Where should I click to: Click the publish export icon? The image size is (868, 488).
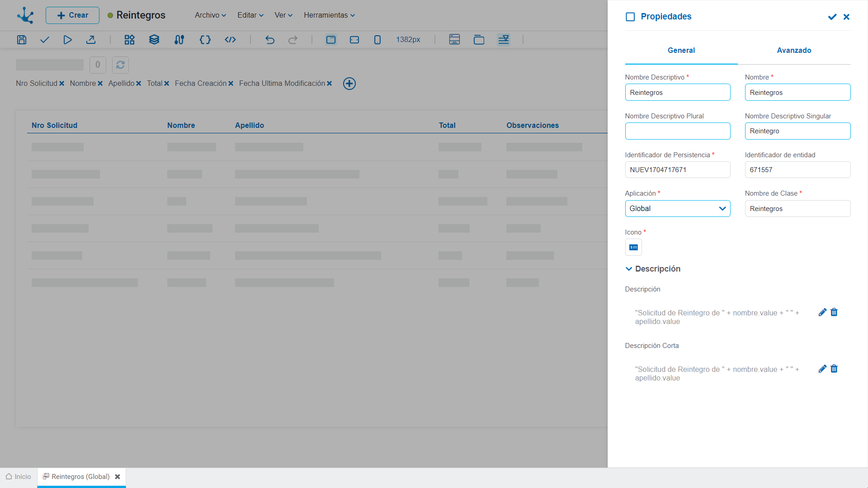pyautogui.click(x=91, y=40)
